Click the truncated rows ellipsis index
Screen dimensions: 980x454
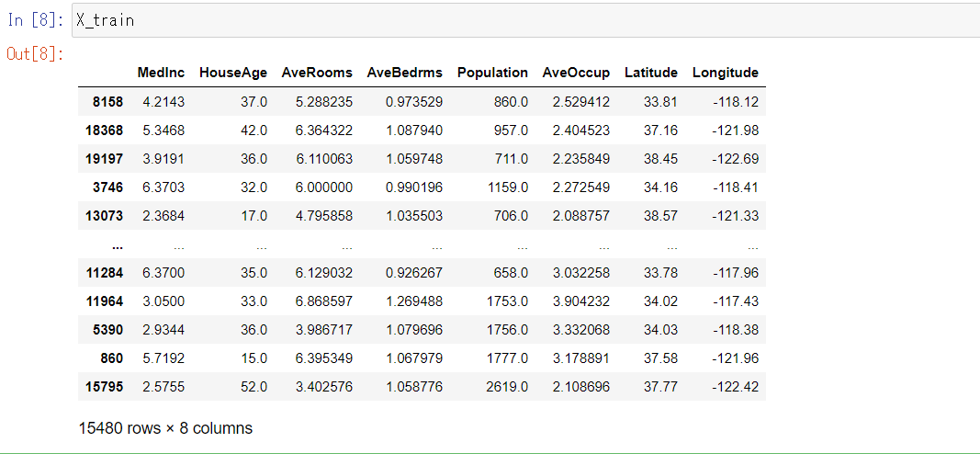(x=118, y=244)
